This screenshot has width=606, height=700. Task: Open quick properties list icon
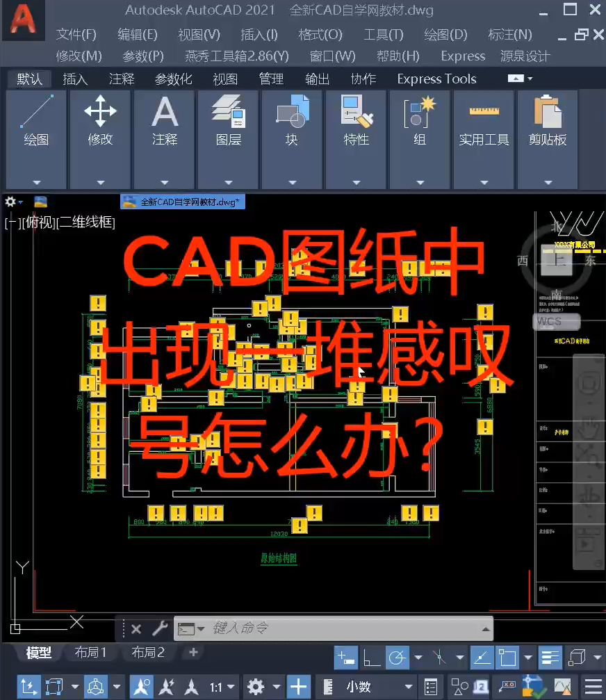point(431,687)
